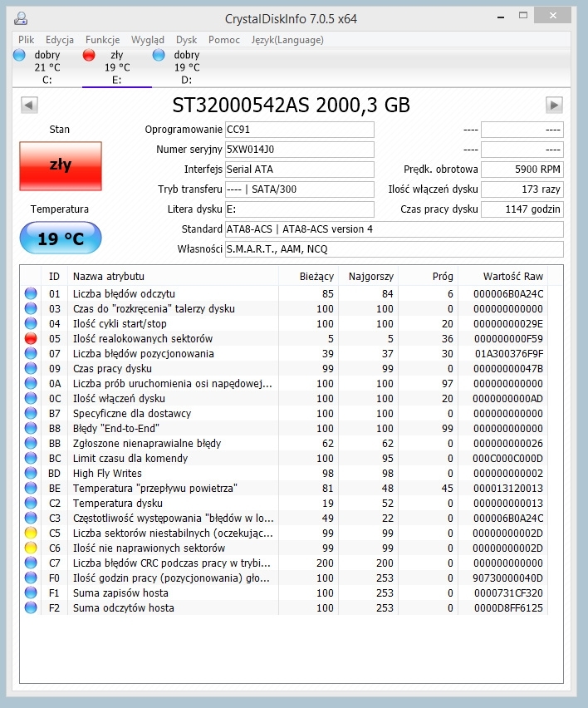This screenshot has width=588, height=708.
Task: Click the disk title ST32000542AS 2000,3 GB
Action: [291, 106]
